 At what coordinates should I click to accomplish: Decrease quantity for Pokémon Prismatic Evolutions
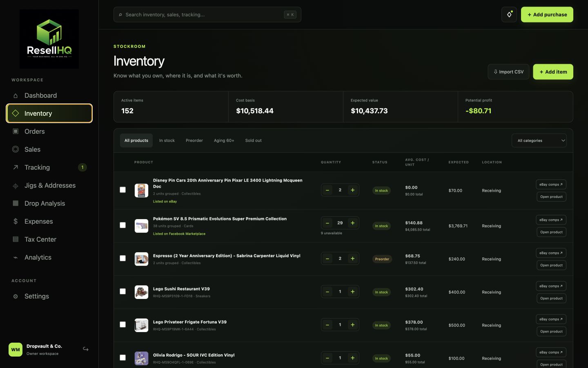(x=327, y=223)
